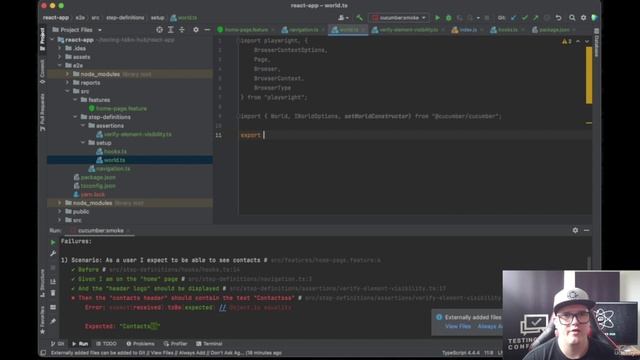Click the Git commit checkmark icon
640x360 pixels.
[524, 18]
